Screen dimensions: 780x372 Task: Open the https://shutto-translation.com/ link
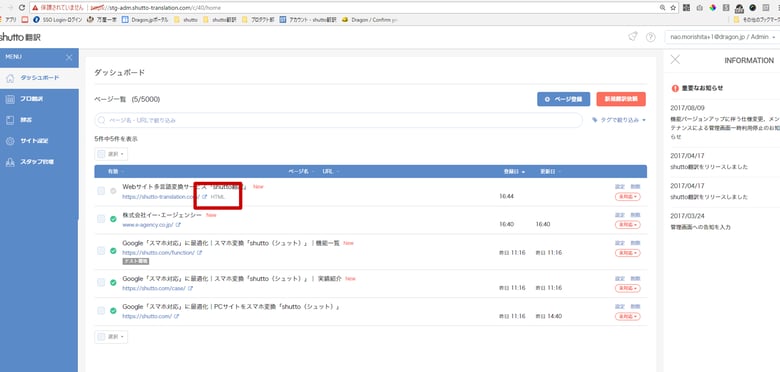(x=161, y=197)
